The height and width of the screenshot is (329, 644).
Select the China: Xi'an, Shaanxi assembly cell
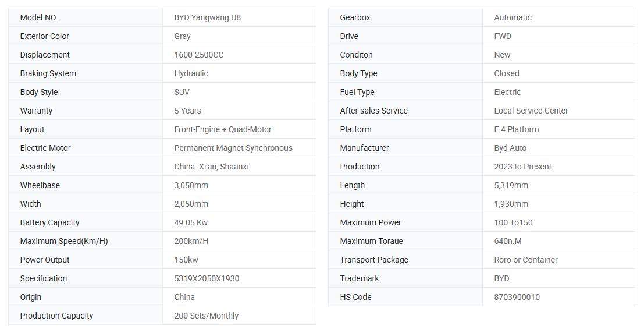coord(240,167)
